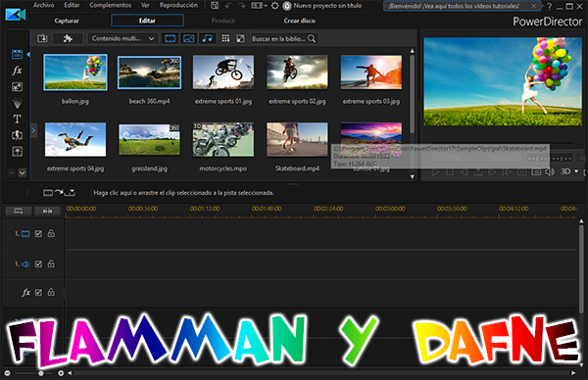Uncheck video track 1 enable checkbox
This screenshot has width=588, height=380.
[x=38, y=234]
